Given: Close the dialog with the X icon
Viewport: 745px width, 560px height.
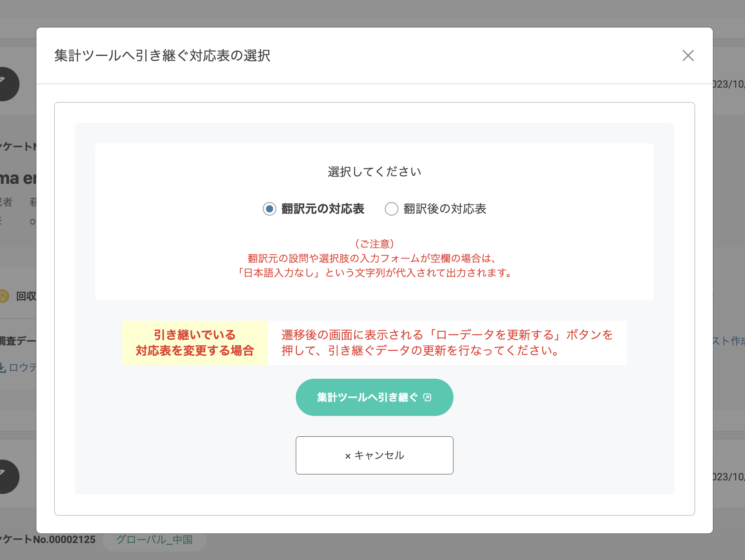Looking at the screenshot, I should 688,55.
